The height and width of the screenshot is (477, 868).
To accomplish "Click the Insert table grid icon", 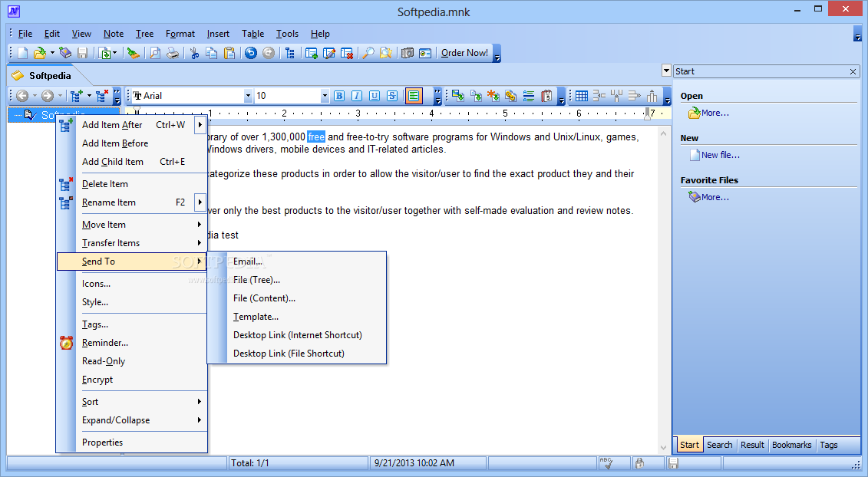I will pos(581,96).
